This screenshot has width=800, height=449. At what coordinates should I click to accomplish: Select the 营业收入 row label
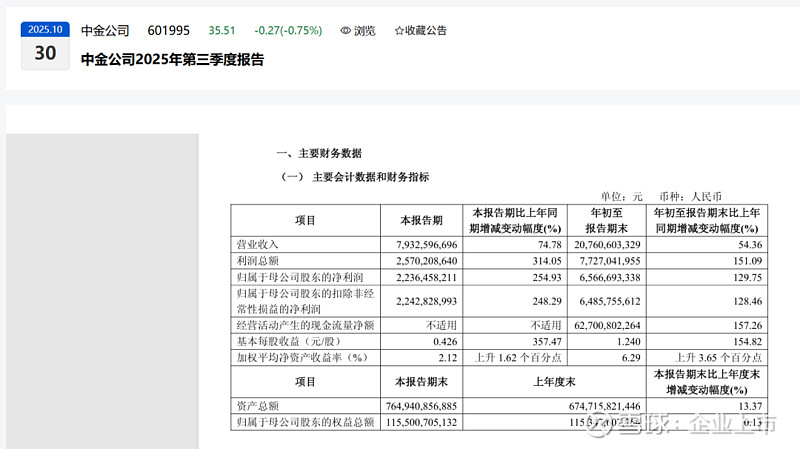pos(257,245)
